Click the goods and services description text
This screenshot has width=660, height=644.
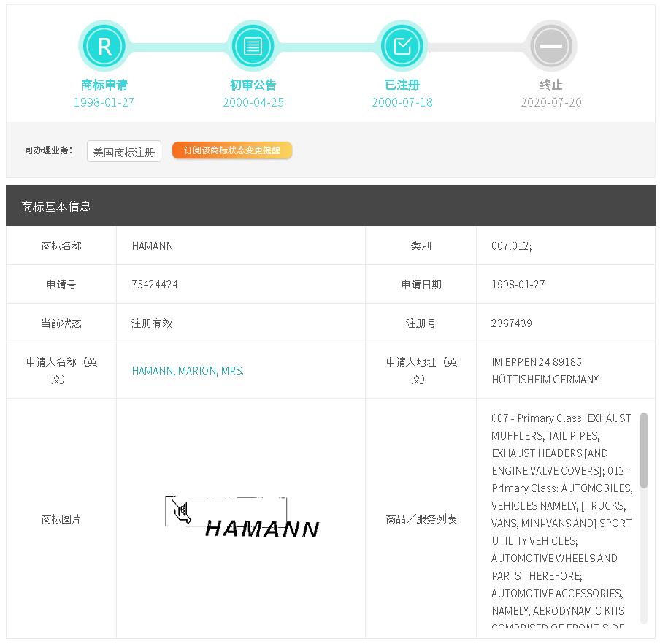pyautogui.click(x=561, y=514)
